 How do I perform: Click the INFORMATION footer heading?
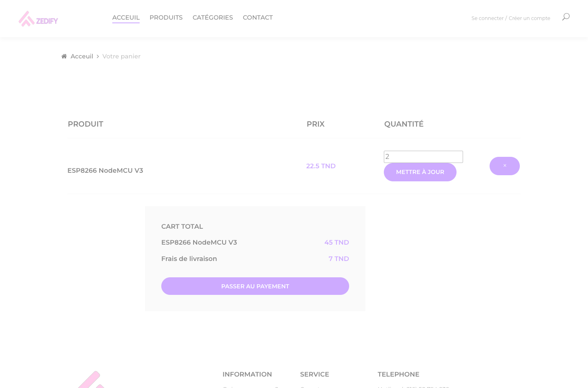(247, 375)
